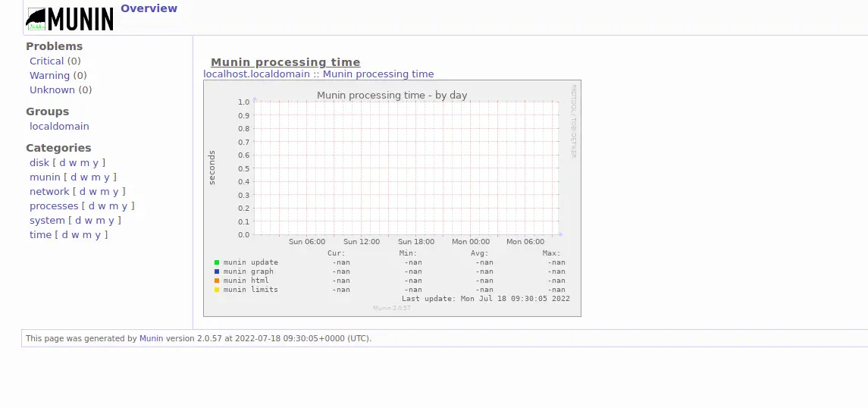Screen dimensions: 868x408
Task: Open daily view for processes category
Action: pos(92,206)
